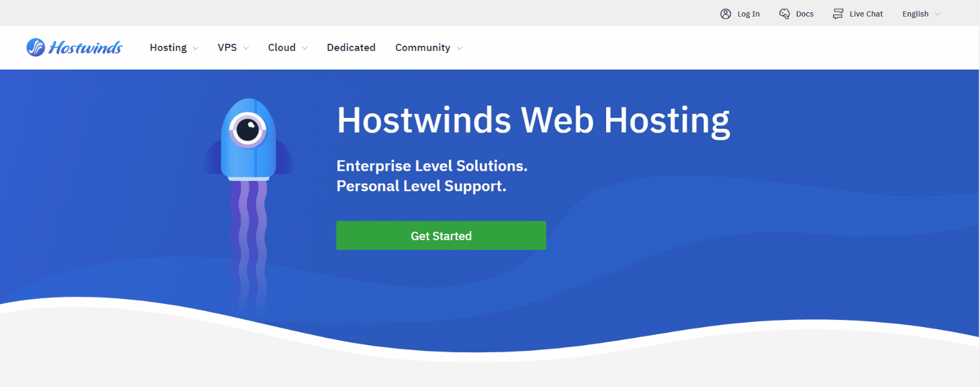Click the rocket mascot illustration
Image resolution: width=980 pixels, height=387 pixels.
[248, 205]
